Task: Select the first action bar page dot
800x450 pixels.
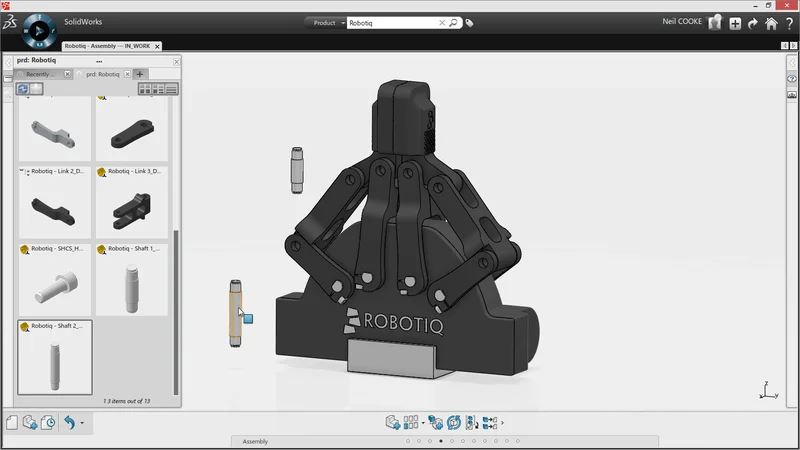Action: click(408, 441)
